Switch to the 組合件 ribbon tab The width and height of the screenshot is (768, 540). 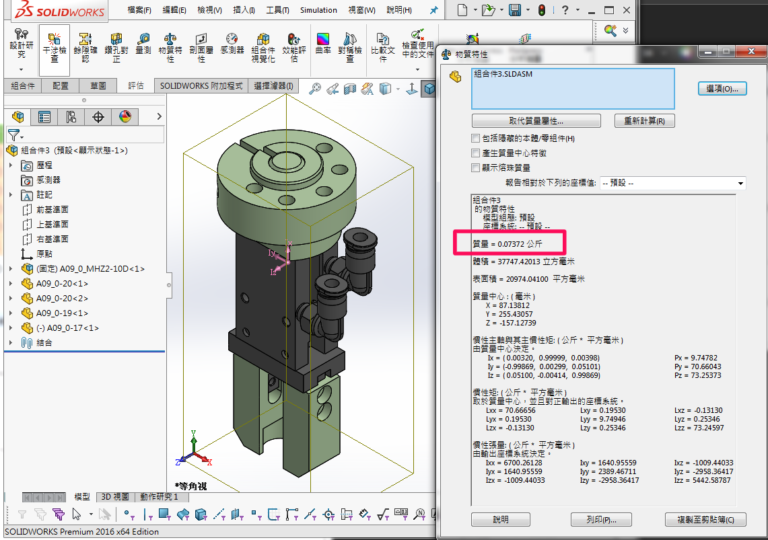coord(21,86)
